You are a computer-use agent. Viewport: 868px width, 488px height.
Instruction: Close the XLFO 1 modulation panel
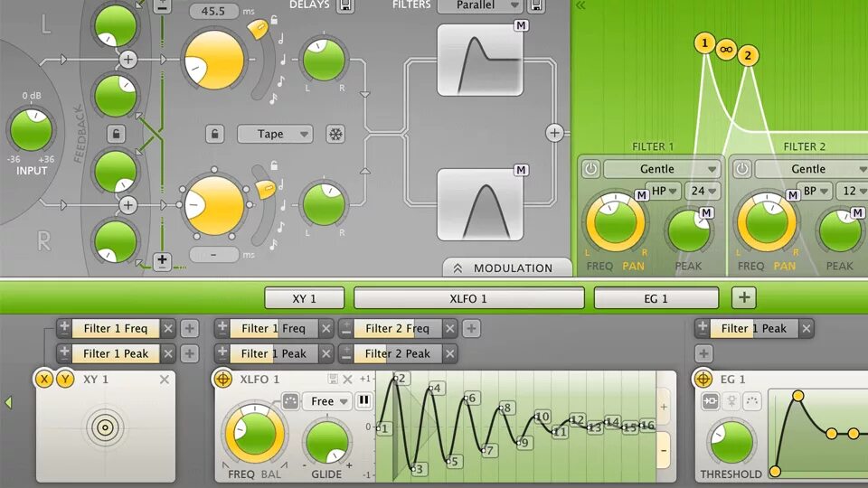(347, 379)
